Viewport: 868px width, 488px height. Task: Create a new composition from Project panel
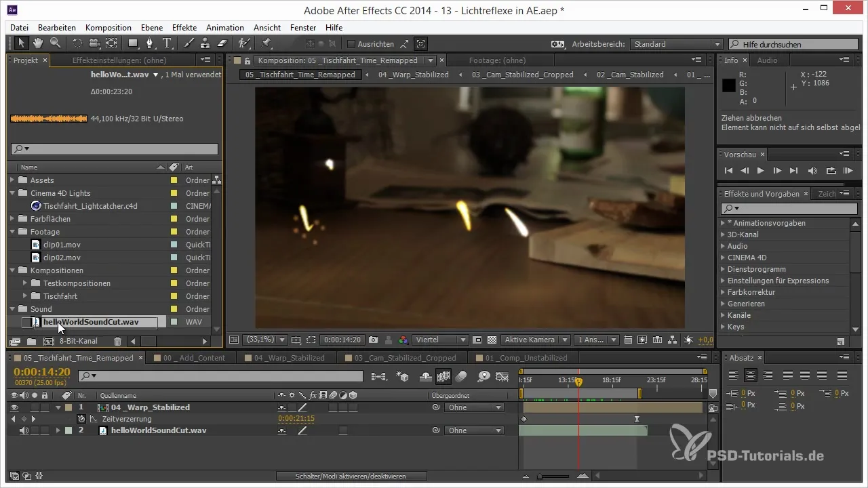coord(49,341)
